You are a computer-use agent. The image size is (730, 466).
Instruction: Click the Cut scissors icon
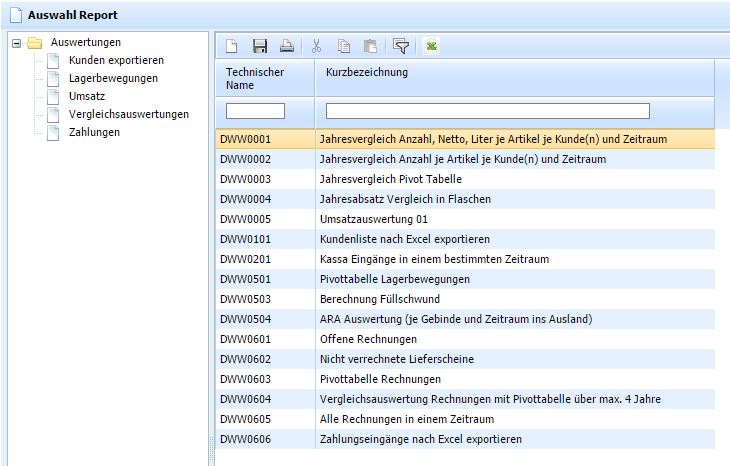[x=316, y=46]
